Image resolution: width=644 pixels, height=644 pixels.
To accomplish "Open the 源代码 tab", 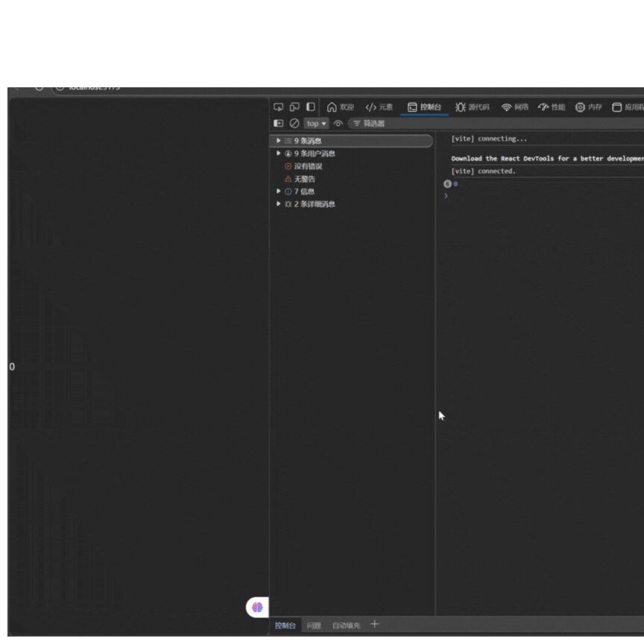I will tap(473, 107).
